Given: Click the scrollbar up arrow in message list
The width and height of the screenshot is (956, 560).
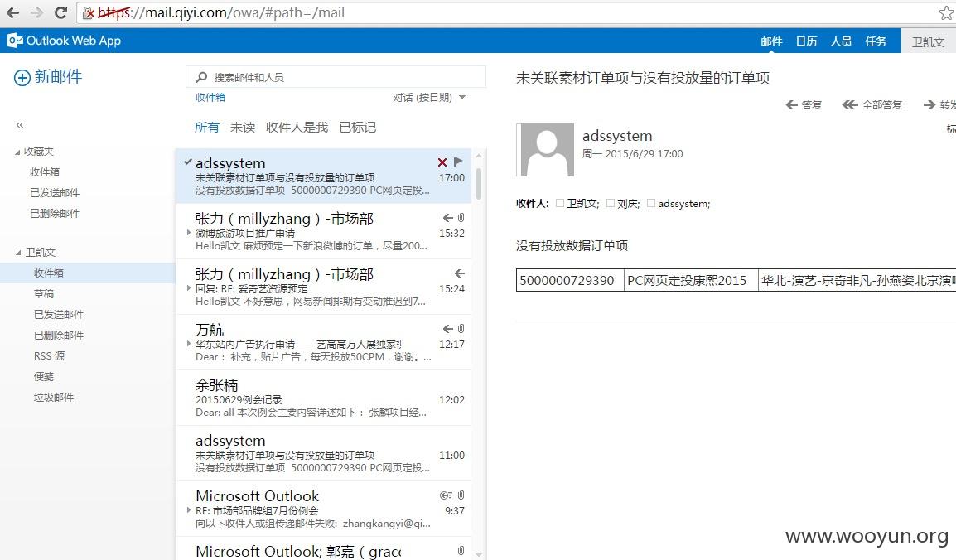Looking at the screenshot, I should [479, 156].
